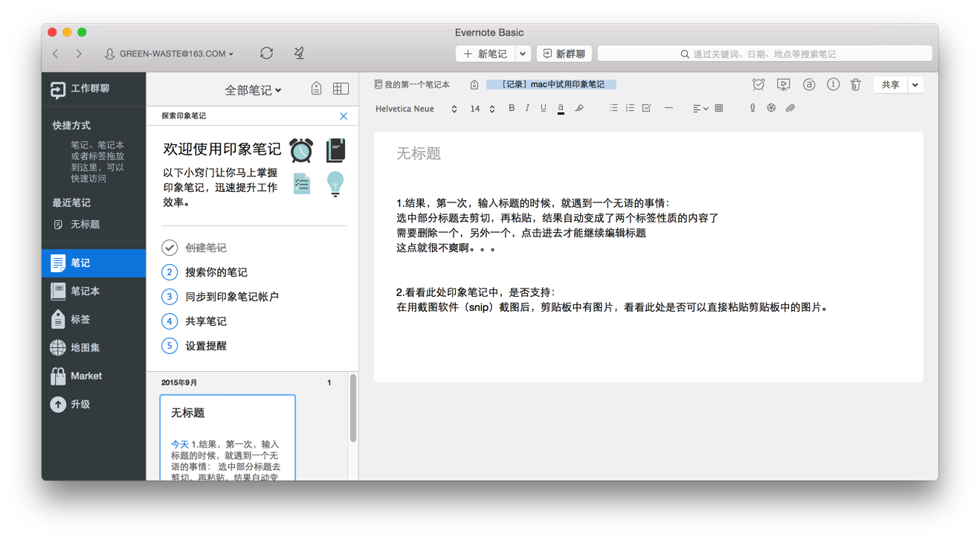Click the search notes field
The width and height of the screenshot is (980, 540).
coord(765,54)
